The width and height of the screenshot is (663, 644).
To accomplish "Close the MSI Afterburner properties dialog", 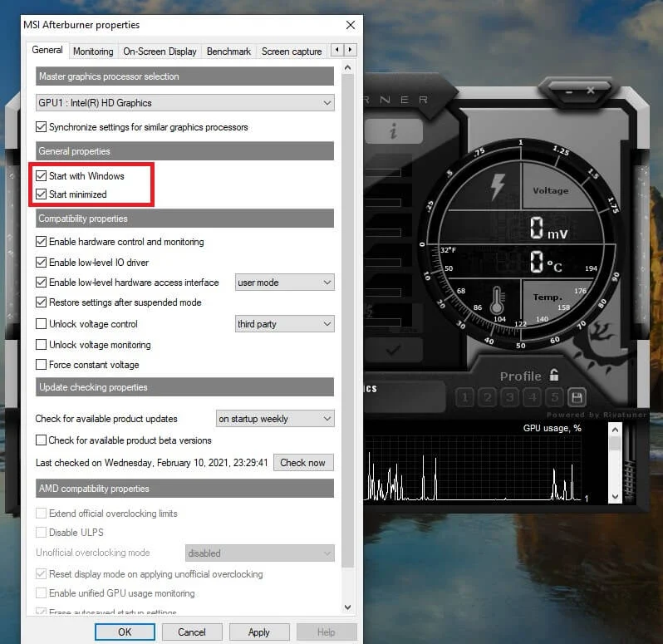I will [x=351, y=25].
